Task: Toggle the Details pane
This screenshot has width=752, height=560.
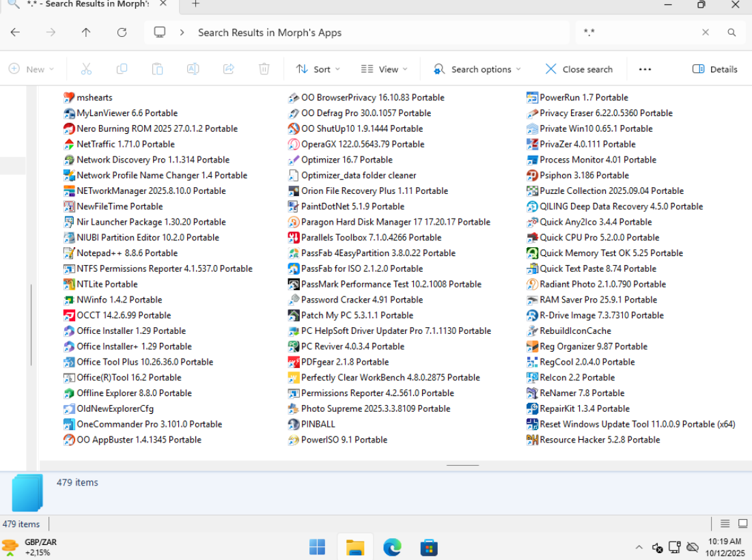Action: 714,69
